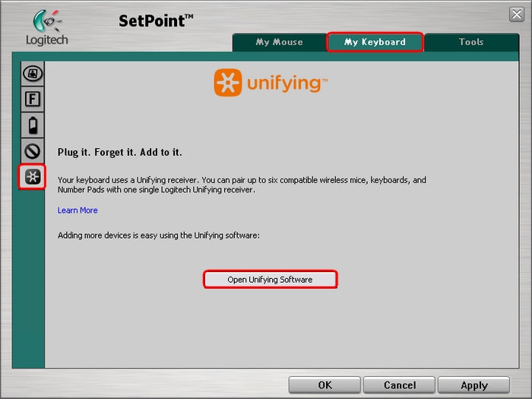
Task: Click the 'Plug it. Forget it. Add to it.' heading
Action: pos(120,152)
